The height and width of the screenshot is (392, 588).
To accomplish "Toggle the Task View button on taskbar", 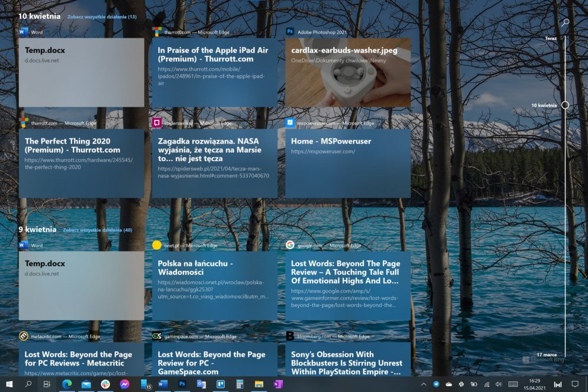I will click(47, 384).
